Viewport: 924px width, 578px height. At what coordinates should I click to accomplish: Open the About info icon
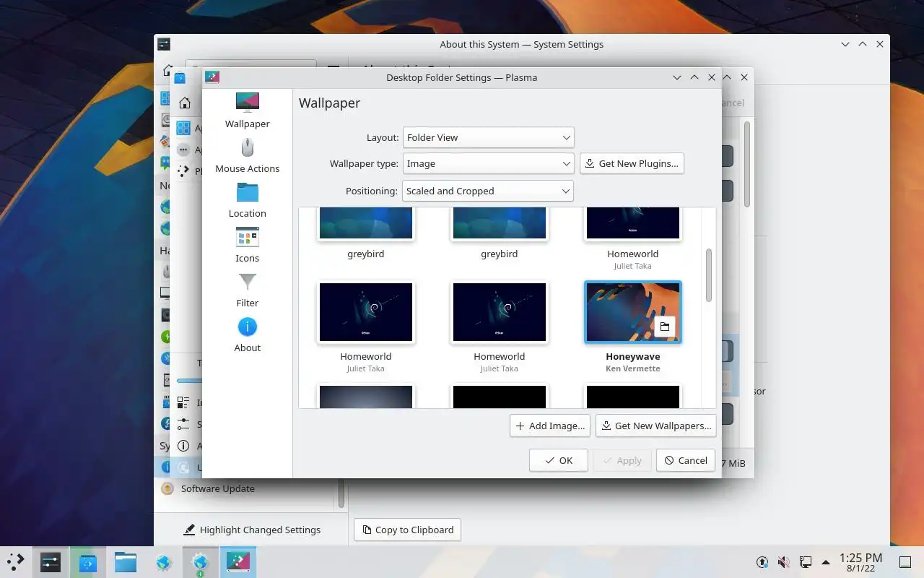click(247, 327)
